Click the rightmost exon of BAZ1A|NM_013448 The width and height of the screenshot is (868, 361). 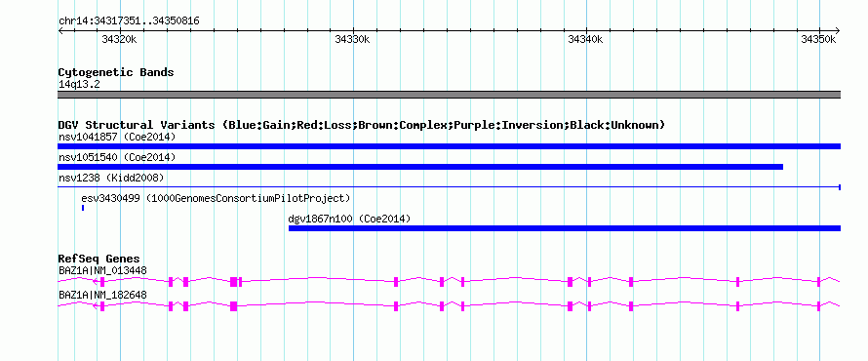coord(818,282)
